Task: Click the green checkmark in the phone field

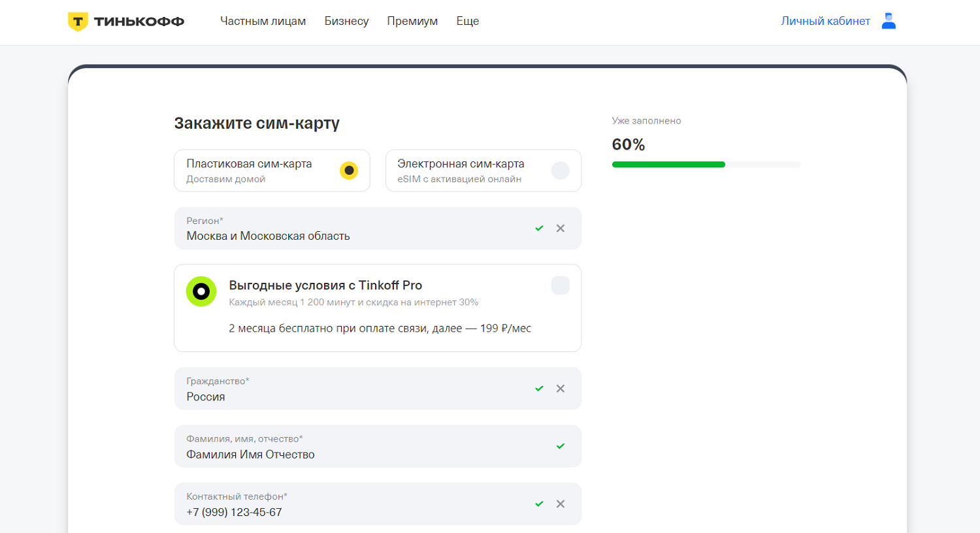Action: 539,504
